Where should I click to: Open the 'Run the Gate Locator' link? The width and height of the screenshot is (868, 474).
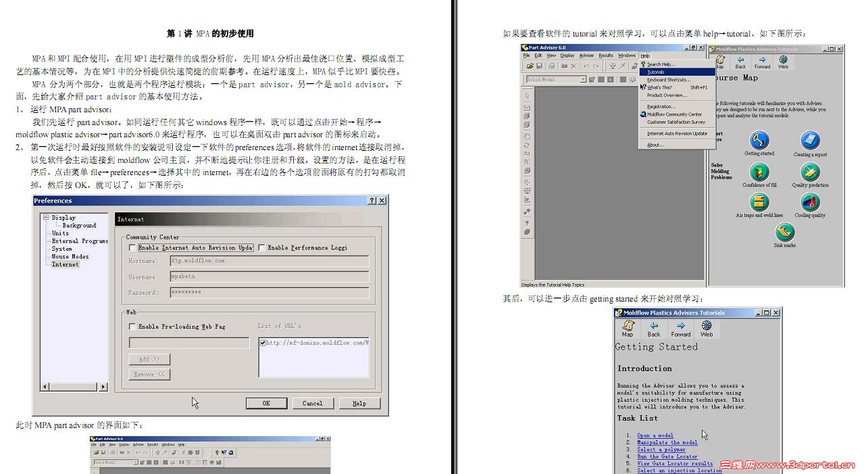666,456
